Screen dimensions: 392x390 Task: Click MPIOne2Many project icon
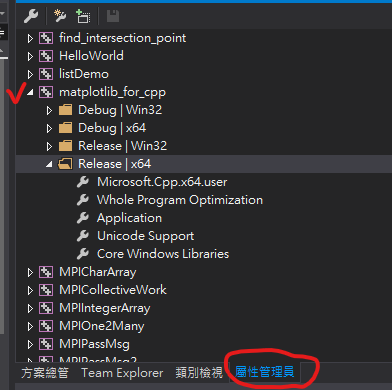click(x=46, y=326)
